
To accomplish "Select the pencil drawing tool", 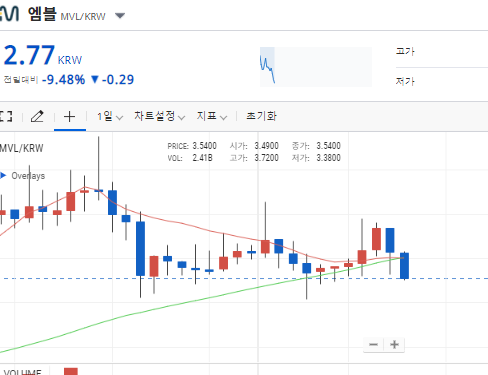I will [x=37, y=117].
